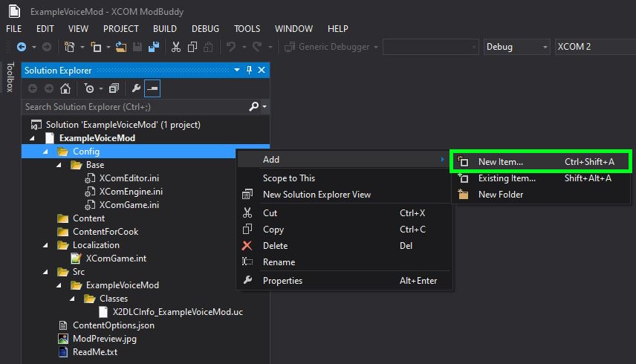
Task: Click the Save All toolbar icon
Action: [x=153, y=47]
